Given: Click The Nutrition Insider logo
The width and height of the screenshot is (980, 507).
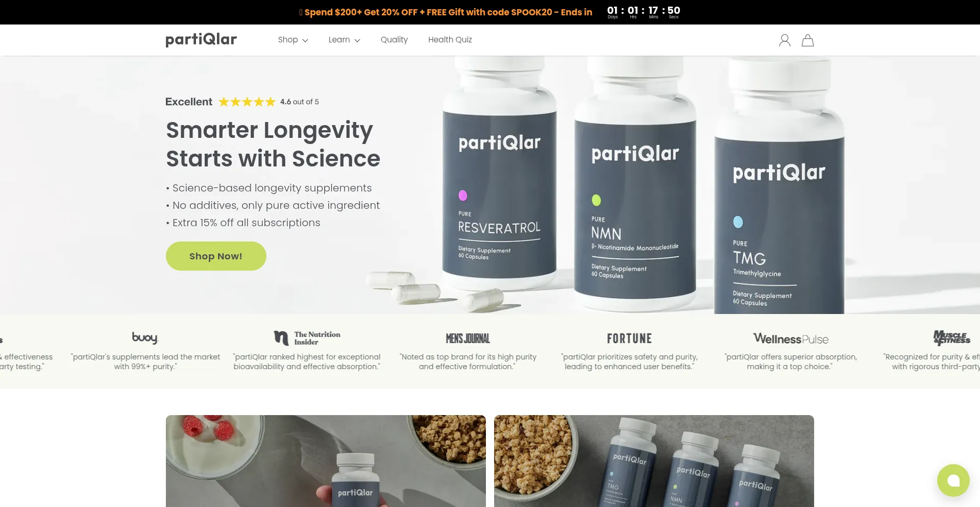Looking at the screenshot, I should pyautogui.click(x=307, y=338).
